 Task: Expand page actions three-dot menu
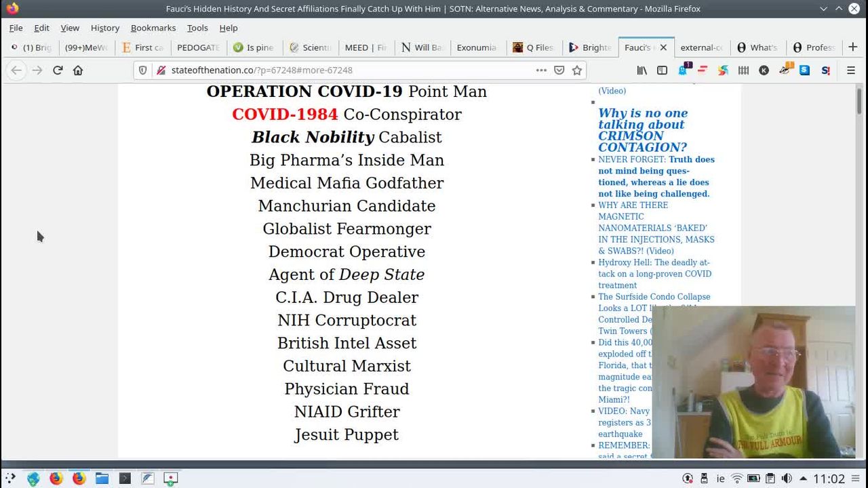[540, 70]
